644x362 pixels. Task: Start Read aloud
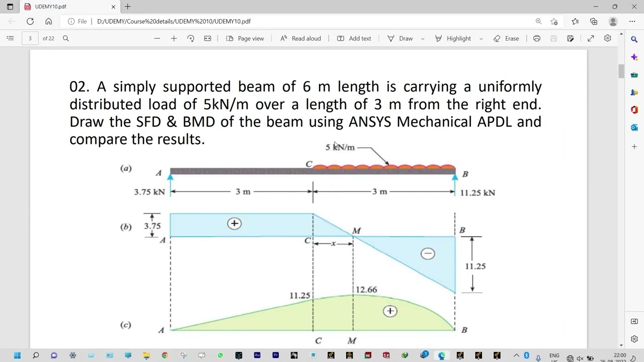point(300,38)
